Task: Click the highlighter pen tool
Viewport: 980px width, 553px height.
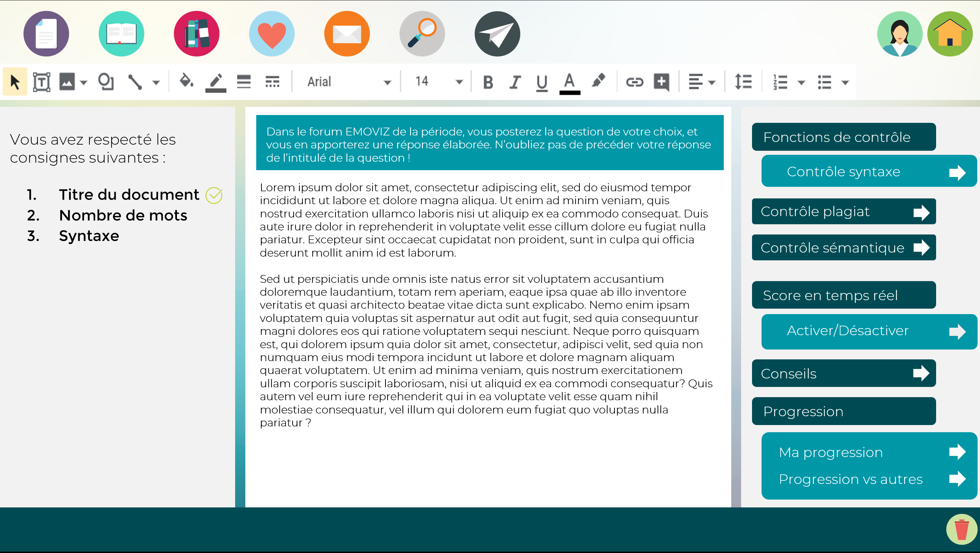Action: click(599, 80)
